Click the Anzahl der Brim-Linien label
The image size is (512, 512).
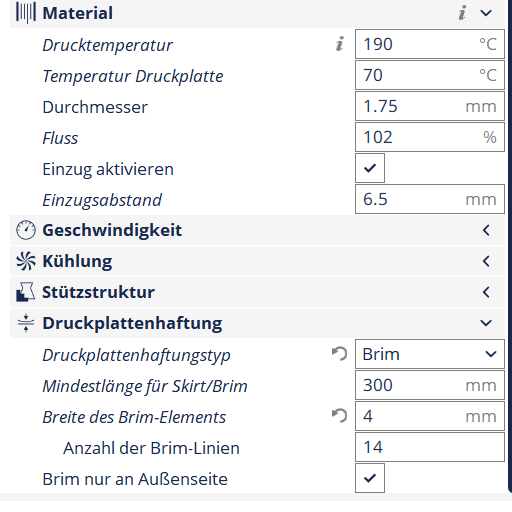click(152, 448)
